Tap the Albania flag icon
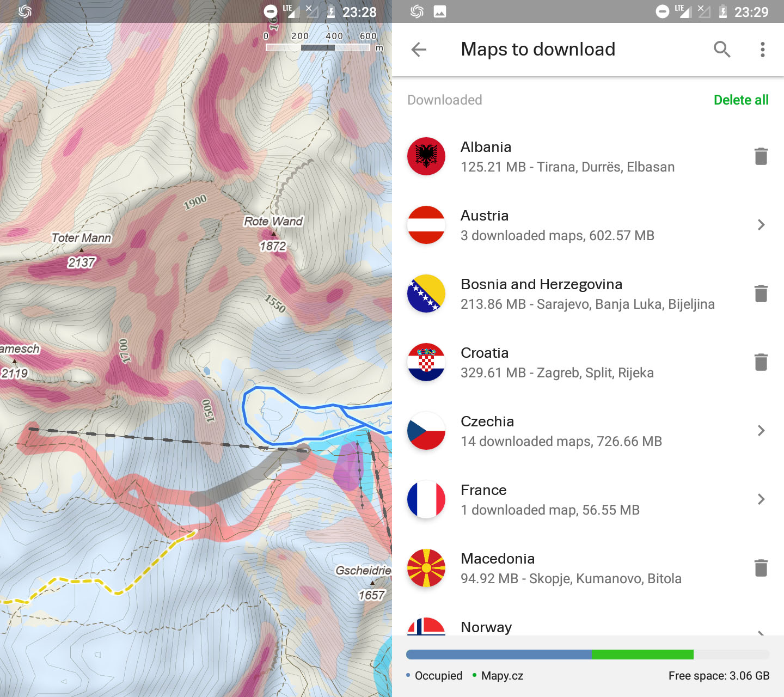This screenshot has height=697, width=784. click(x=426, y=156)
